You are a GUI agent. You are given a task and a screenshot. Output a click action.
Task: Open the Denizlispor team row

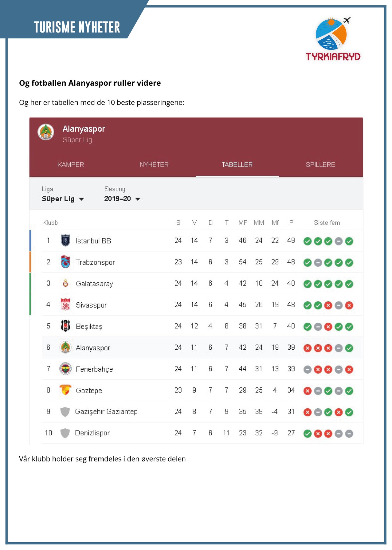pyautogui.click(x=202, y=433)
